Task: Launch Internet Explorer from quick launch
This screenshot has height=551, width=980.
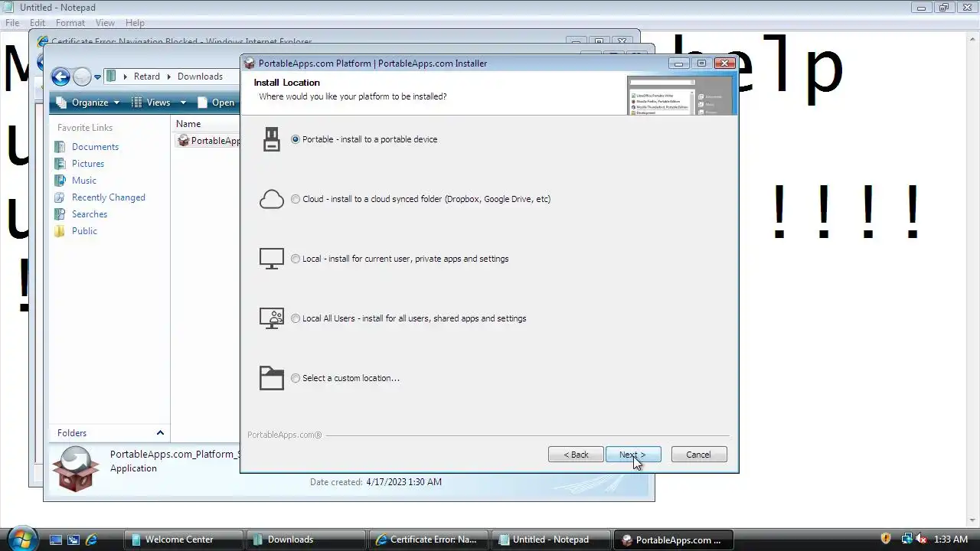Action: (91, 540)
